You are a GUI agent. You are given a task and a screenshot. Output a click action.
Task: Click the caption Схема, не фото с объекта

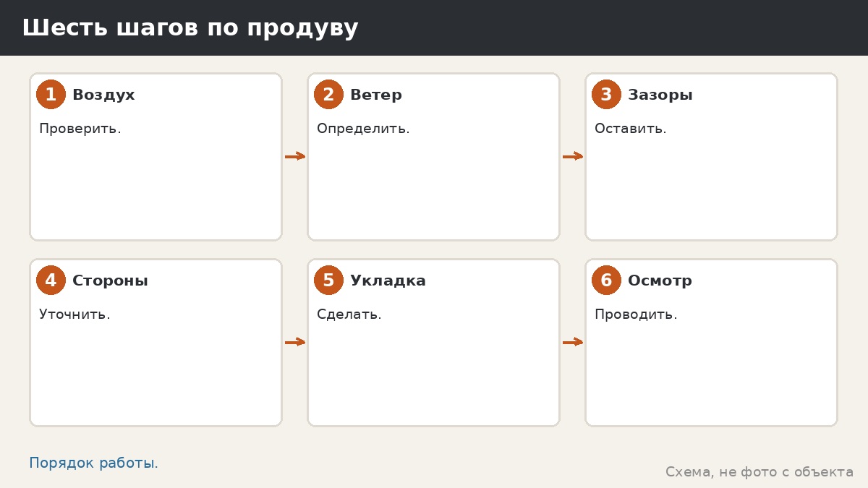click(x=759, y=472)
